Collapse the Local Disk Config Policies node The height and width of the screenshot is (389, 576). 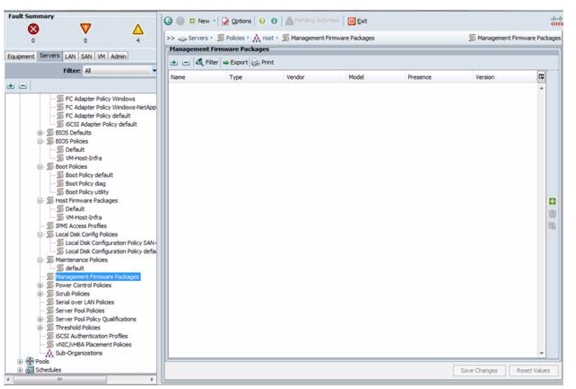(40, 234)
